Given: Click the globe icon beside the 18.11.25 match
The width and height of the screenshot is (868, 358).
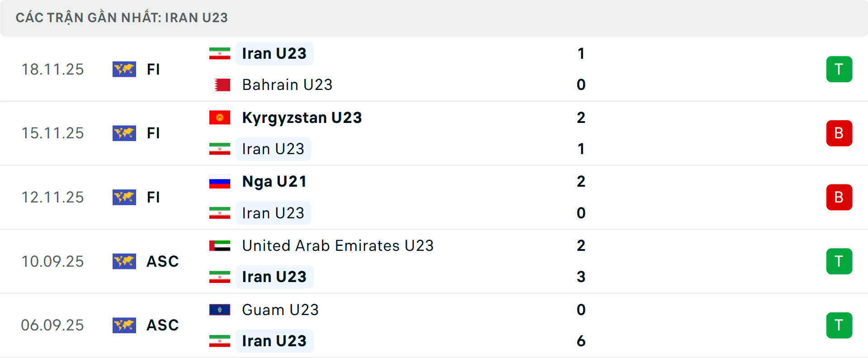Looking at the screenshot, I should coord(124,69).
